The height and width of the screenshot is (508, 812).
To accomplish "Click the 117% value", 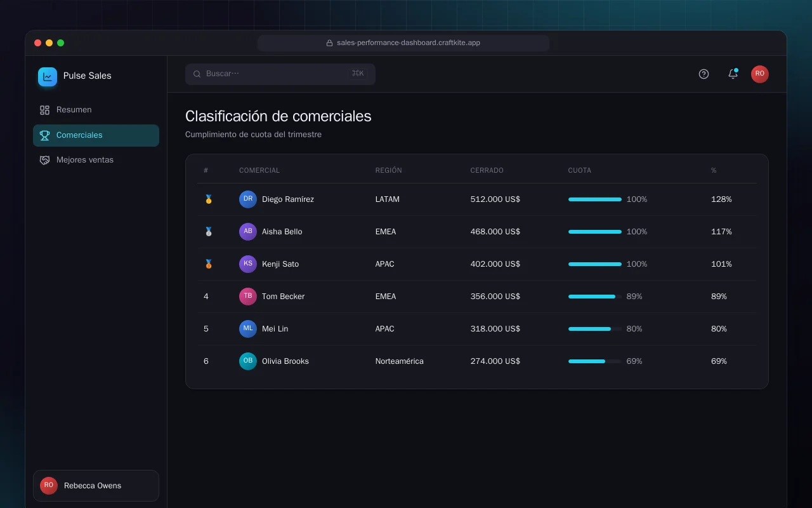I will click(x=721, y=232).
